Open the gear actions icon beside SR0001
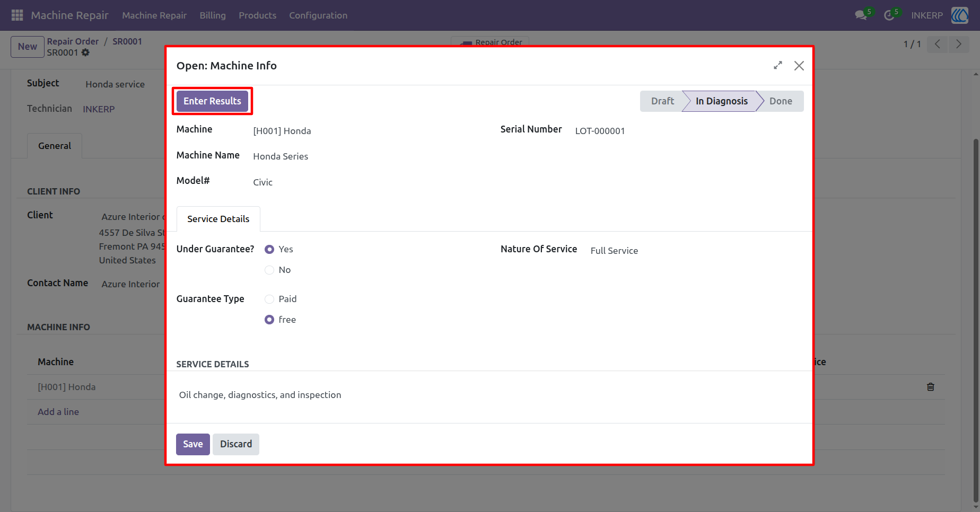Viewport: 980px width, 512px height. pyautogui.click(x=85, y=52)
